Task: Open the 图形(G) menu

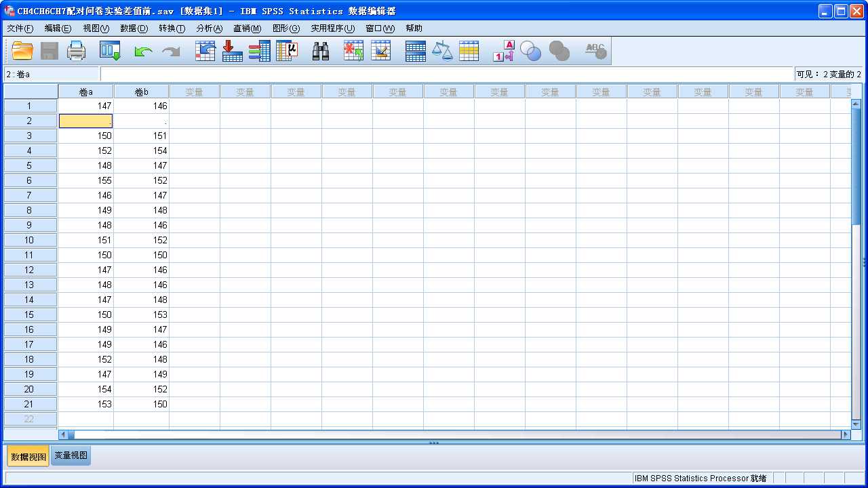Action: (x=285, y=28)
